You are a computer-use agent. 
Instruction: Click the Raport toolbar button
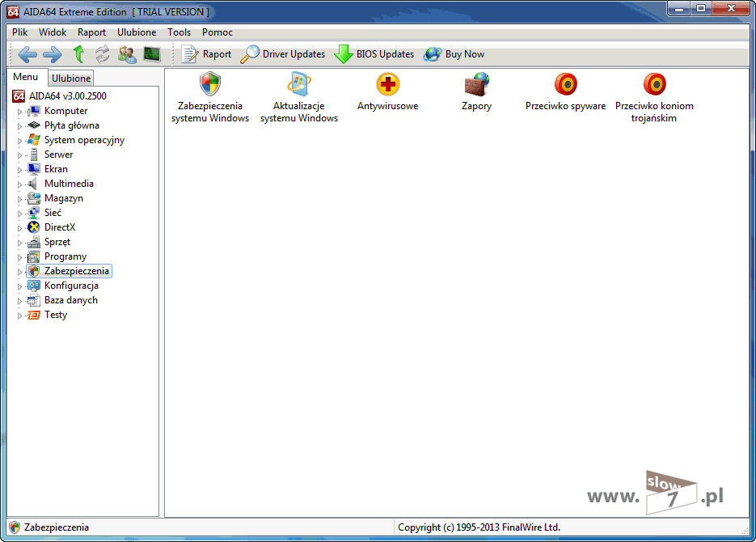point(206,54)
